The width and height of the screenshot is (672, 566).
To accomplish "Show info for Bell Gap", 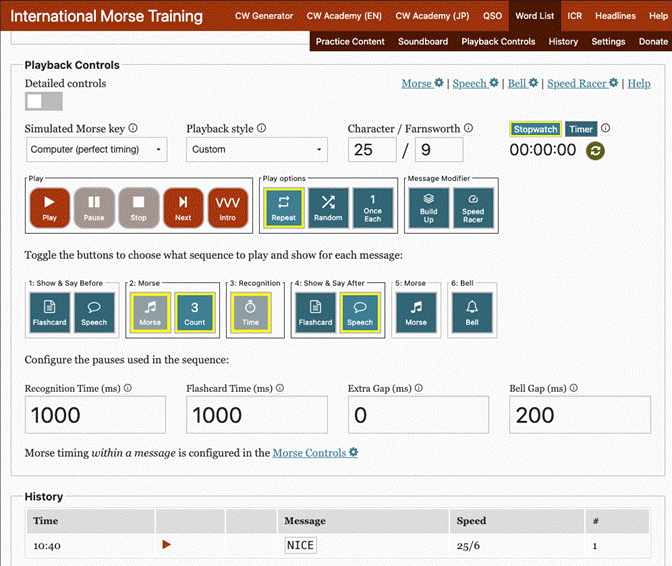I will [573, 388].
